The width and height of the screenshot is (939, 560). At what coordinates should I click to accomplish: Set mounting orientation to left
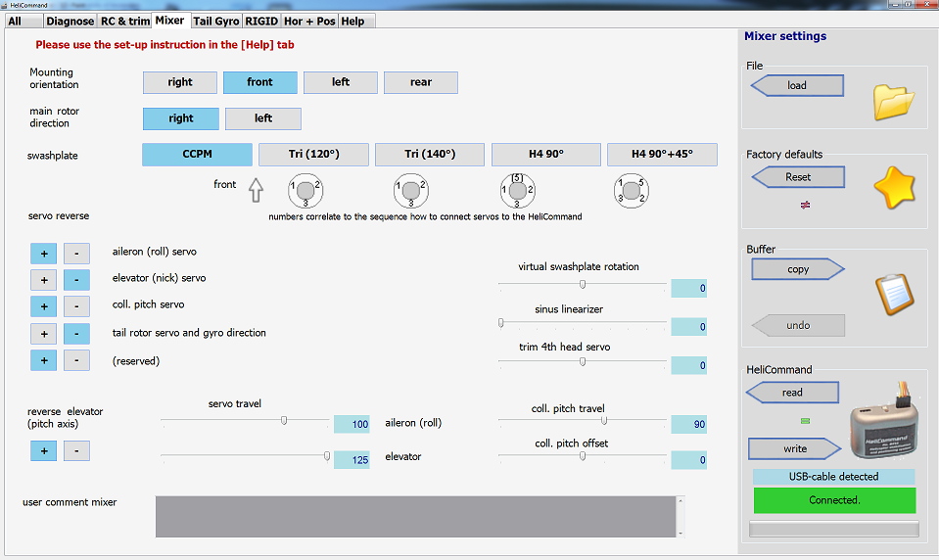(340, 82)
